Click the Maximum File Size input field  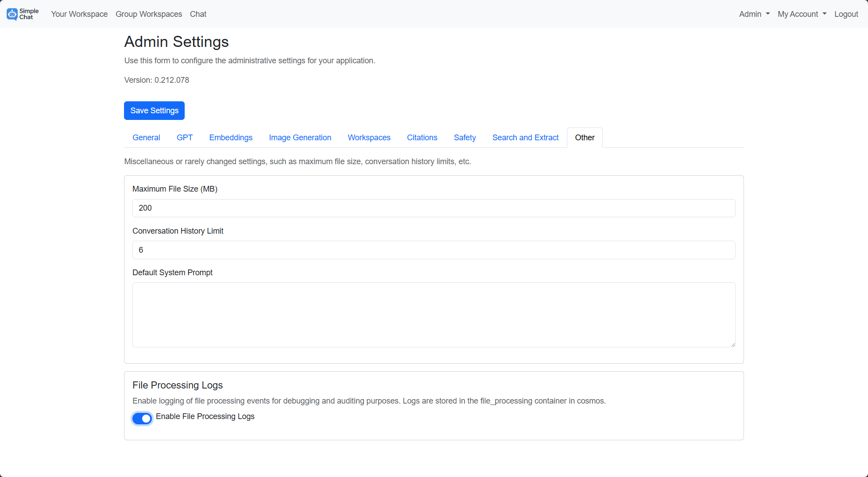434,208
